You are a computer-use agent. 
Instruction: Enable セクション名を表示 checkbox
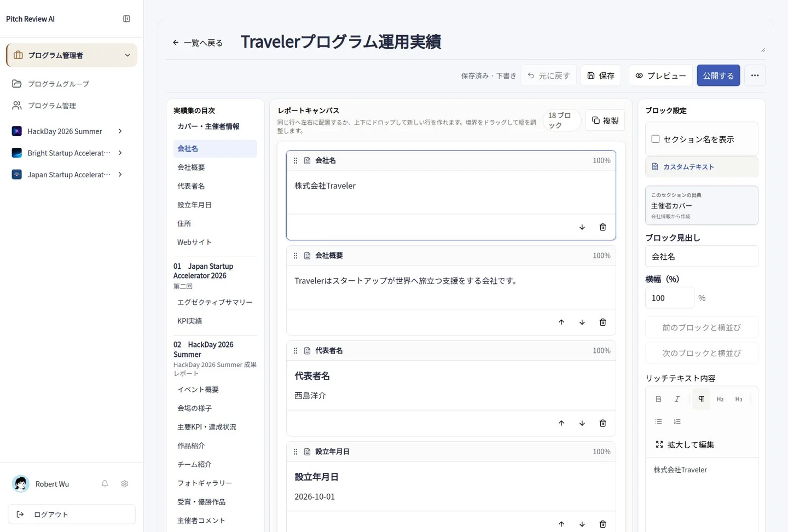[656, 139]
